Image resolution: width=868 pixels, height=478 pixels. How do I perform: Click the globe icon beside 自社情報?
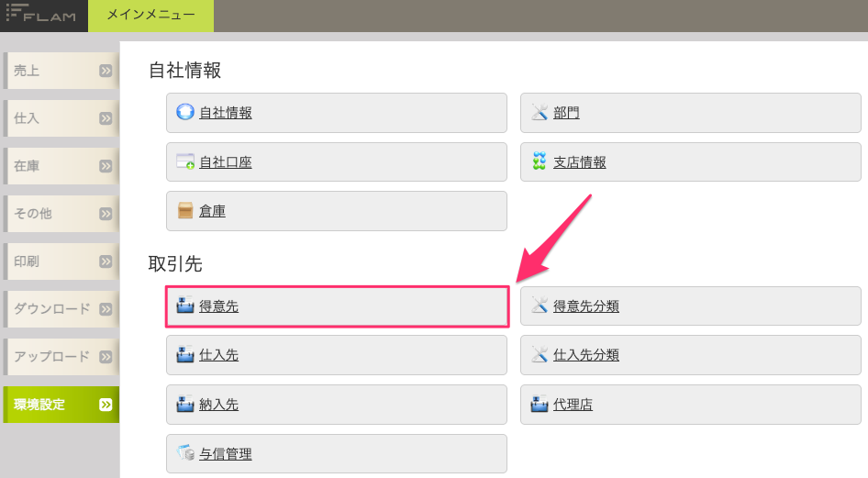coord(185,112)
